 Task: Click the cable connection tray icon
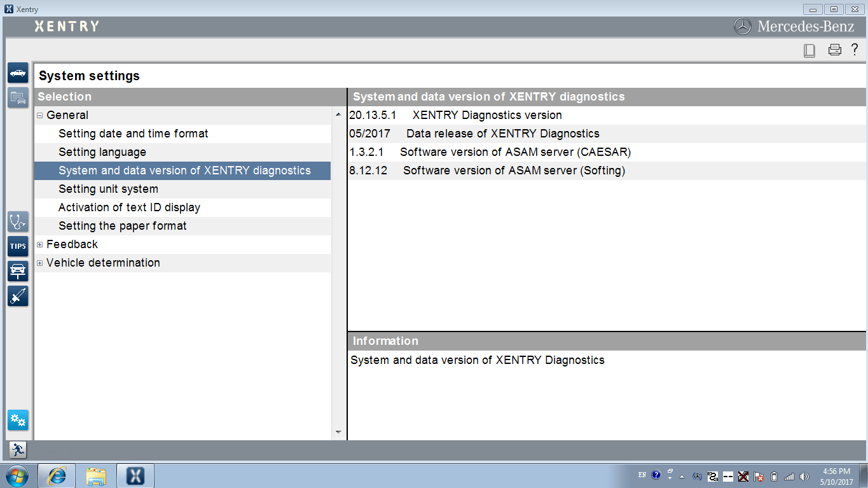(x=713, y=476)
